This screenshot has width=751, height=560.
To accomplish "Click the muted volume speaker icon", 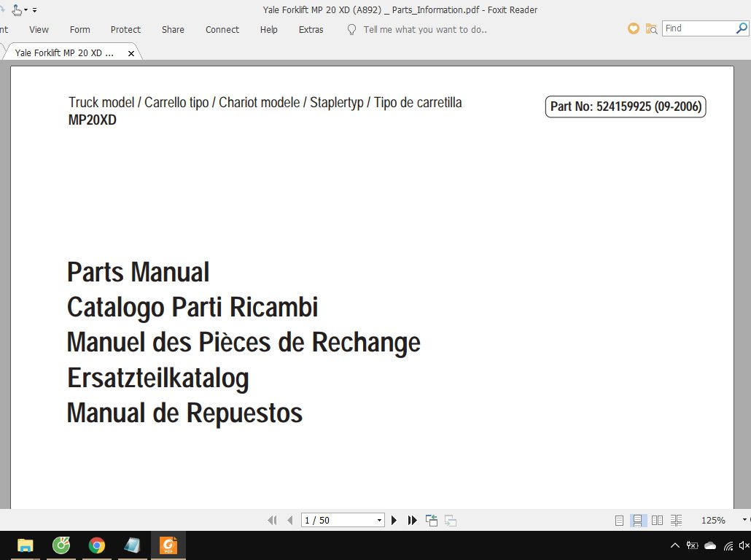I will 744,545.
